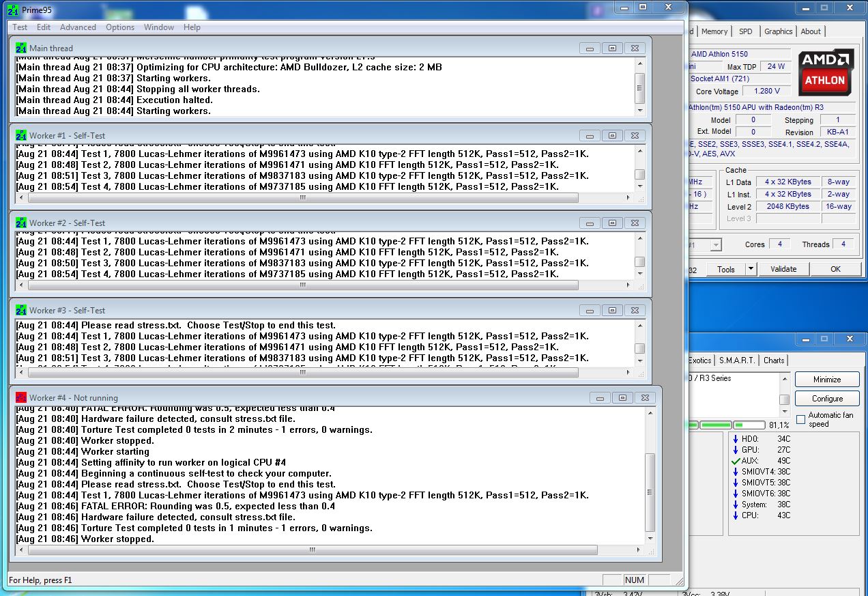Enable the Automatic fan speed checkbox

coord(800,420)
